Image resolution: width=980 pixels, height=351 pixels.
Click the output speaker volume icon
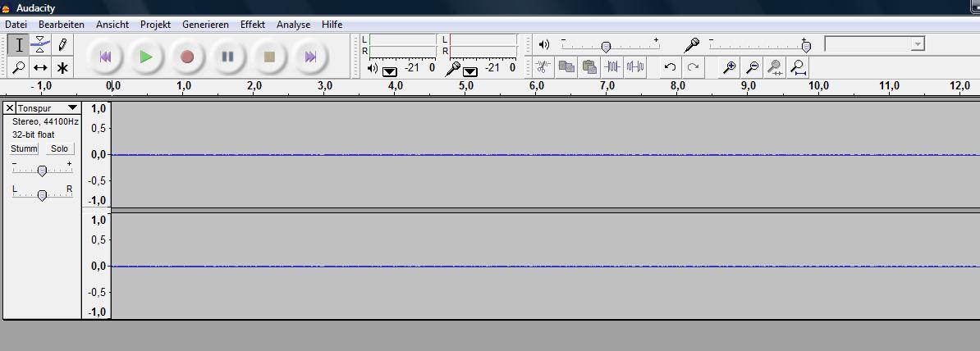click(544, 45)
